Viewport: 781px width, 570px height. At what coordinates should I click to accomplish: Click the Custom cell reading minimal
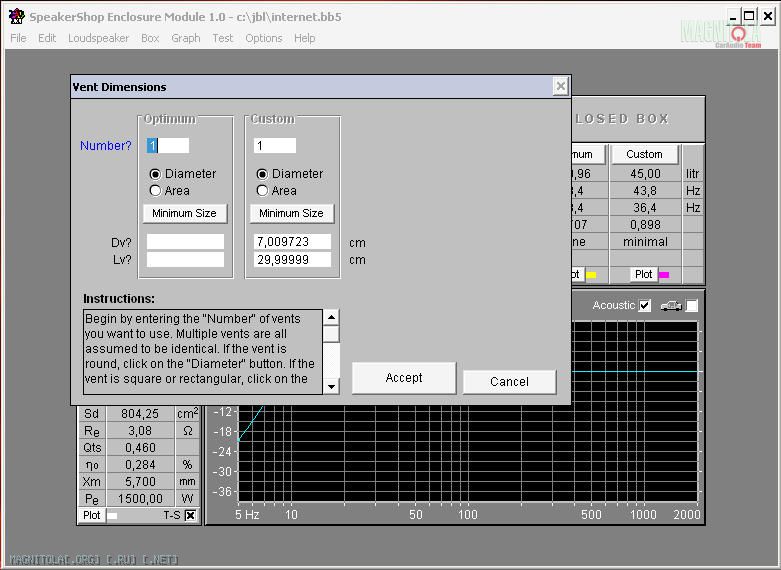[645, 242]
